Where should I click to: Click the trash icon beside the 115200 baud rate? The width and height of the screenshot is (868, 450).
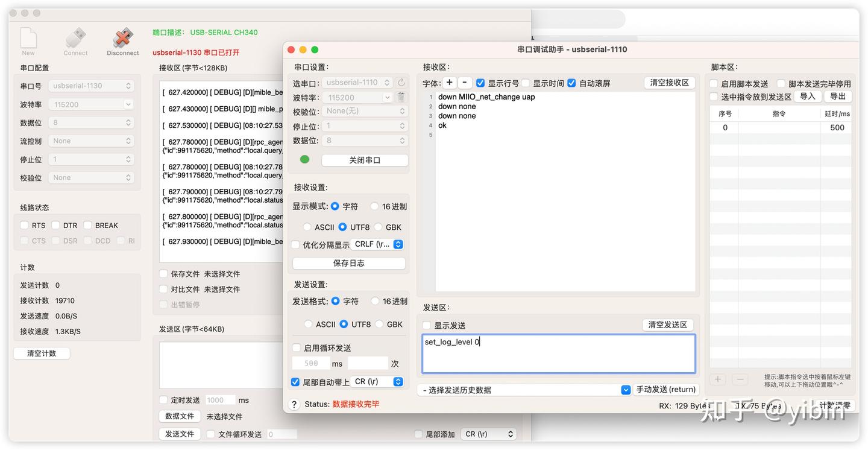point(401,97)
